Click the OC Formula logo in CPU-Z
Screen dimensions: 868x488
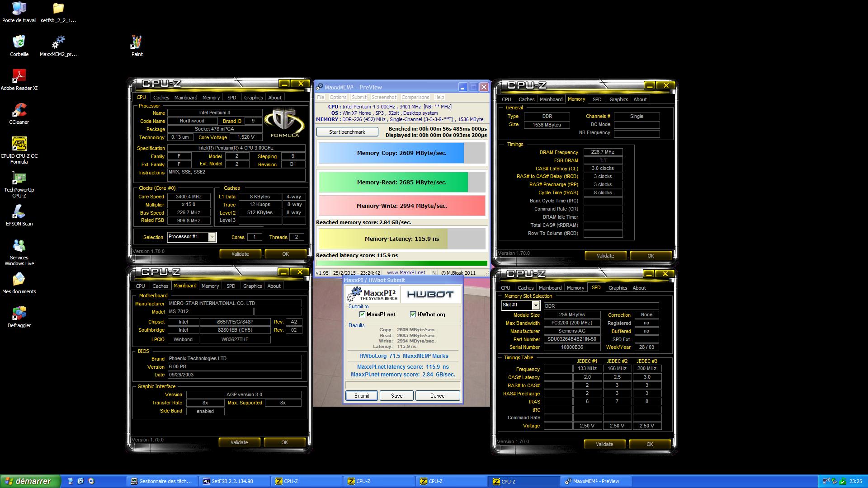(x=284, y=122)
